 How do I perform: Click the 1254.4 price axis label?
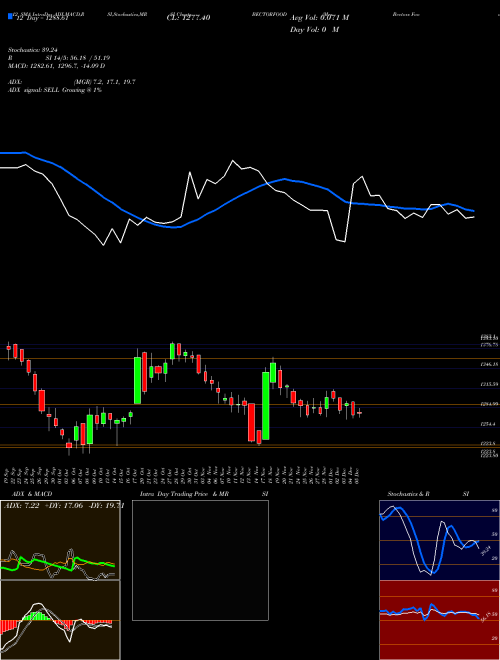489,424
